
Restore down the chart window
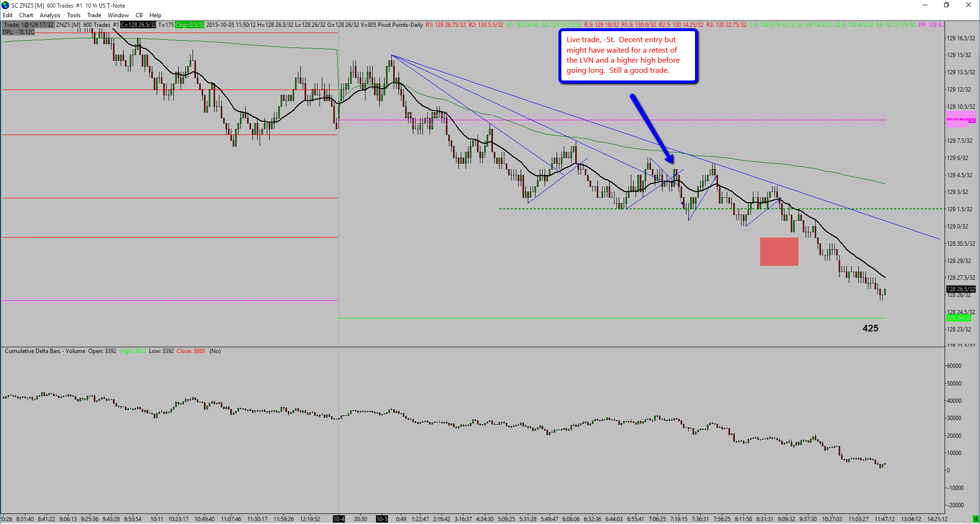(946, 5)
